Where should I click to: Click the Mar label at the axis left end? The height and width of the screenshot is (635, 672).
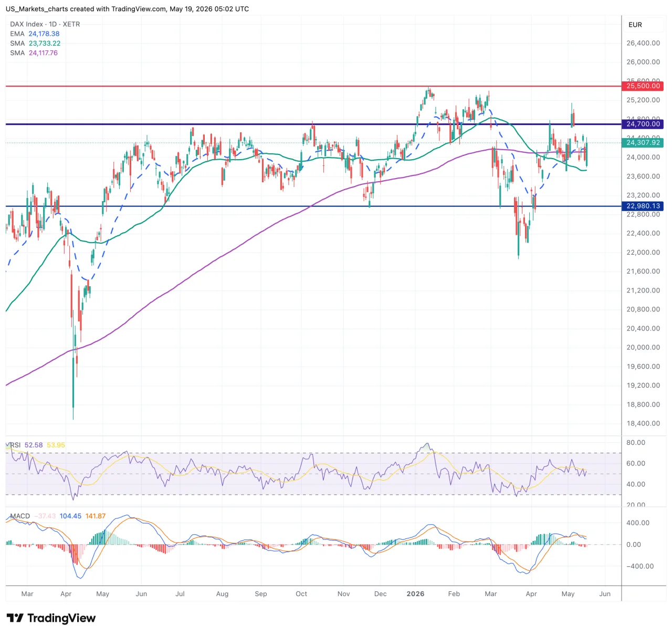(27, 594)
